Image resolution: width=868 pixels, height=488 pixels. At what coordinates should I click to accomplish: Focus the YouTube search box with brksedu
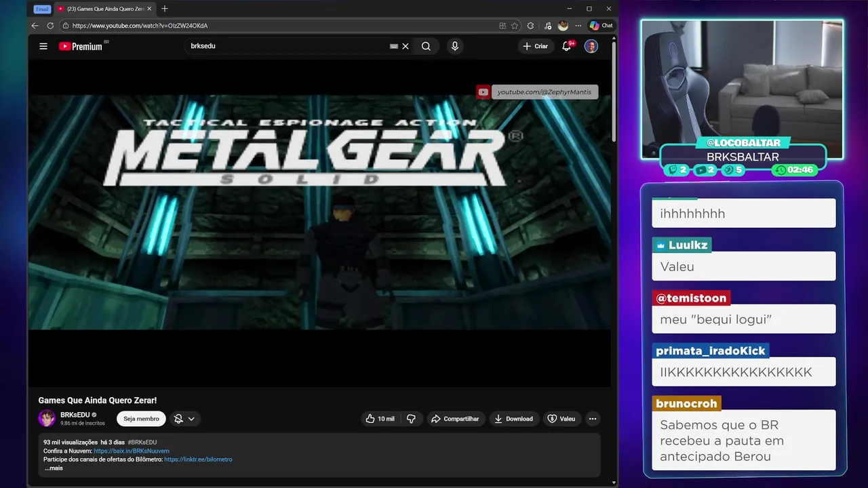(285, 46)
